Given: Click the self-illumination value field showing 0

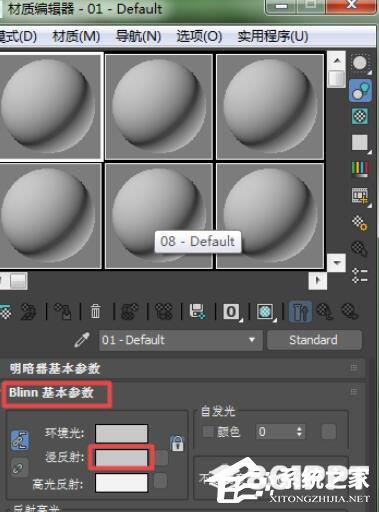Looking at the screenshot, I should coord(276,432).
